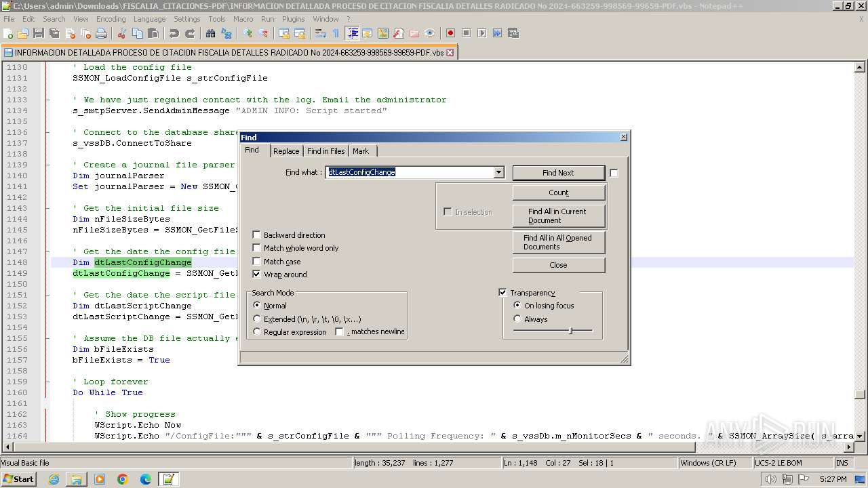868x488 pixels.
Task: Zoom out toolbar icon
Action: [263, 33]
